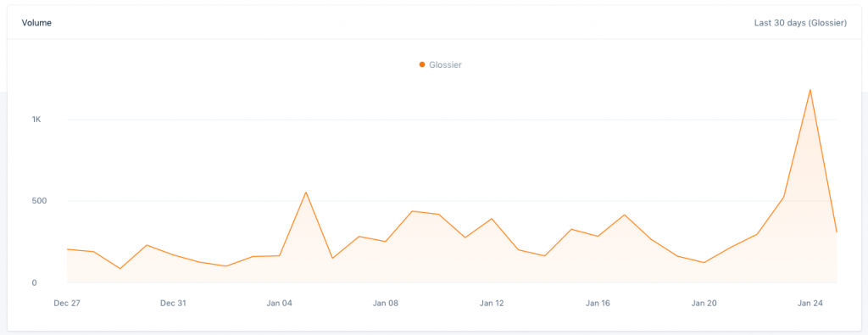Click the Jan 08 x-axis label
This screenshot has width=868, height=335.
386,303
